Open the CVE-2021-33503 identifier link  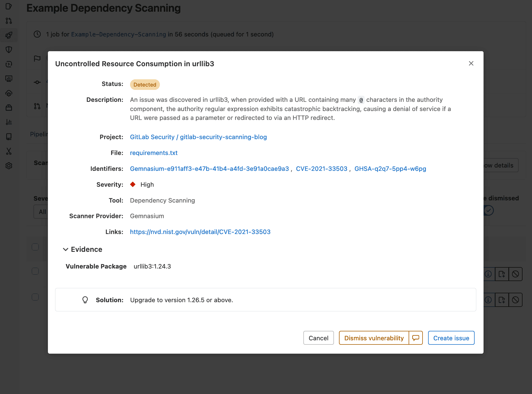321,169
